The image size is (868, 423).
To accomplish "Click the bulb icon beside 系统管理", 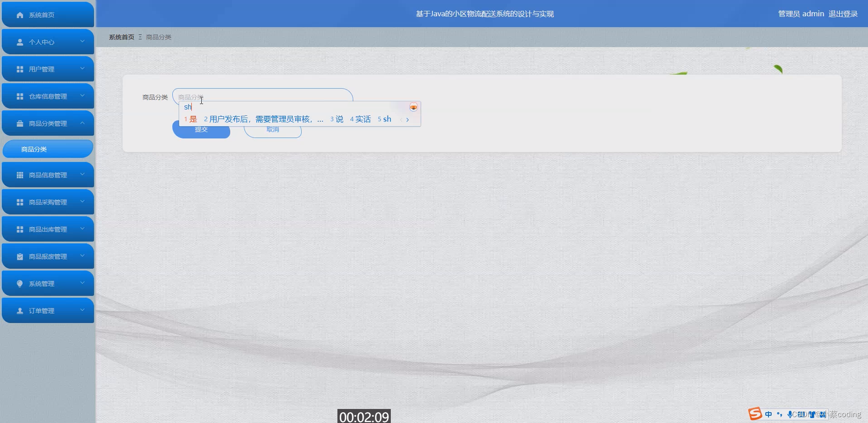I will pos(20,284).
